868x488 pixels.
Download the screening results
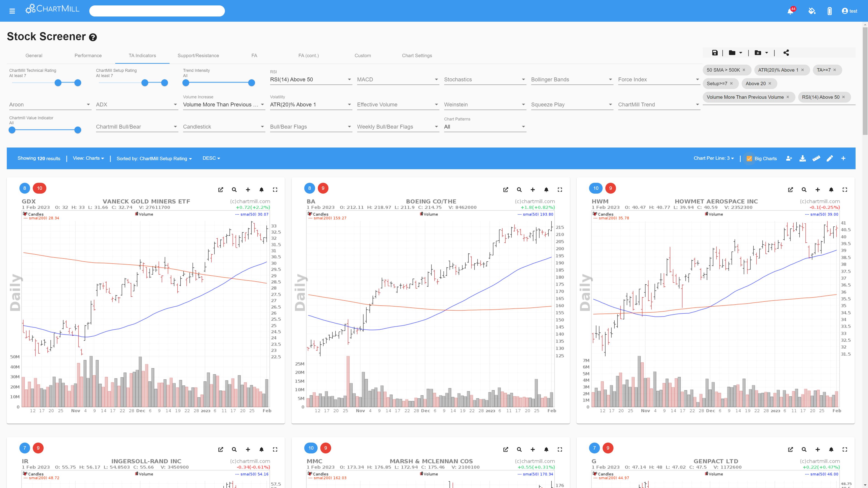tap(803, 158)
